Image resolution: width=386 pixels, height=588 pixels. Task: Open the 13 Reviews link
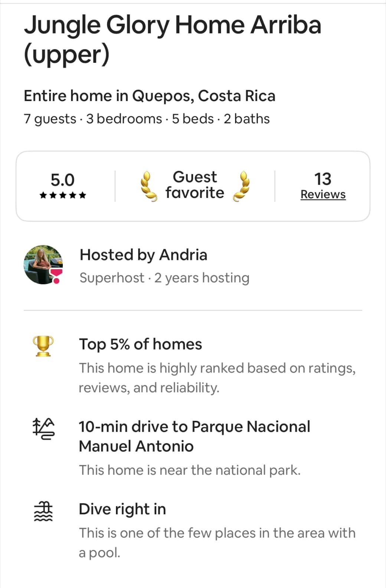pyautogui.click(x=323, y=194)
